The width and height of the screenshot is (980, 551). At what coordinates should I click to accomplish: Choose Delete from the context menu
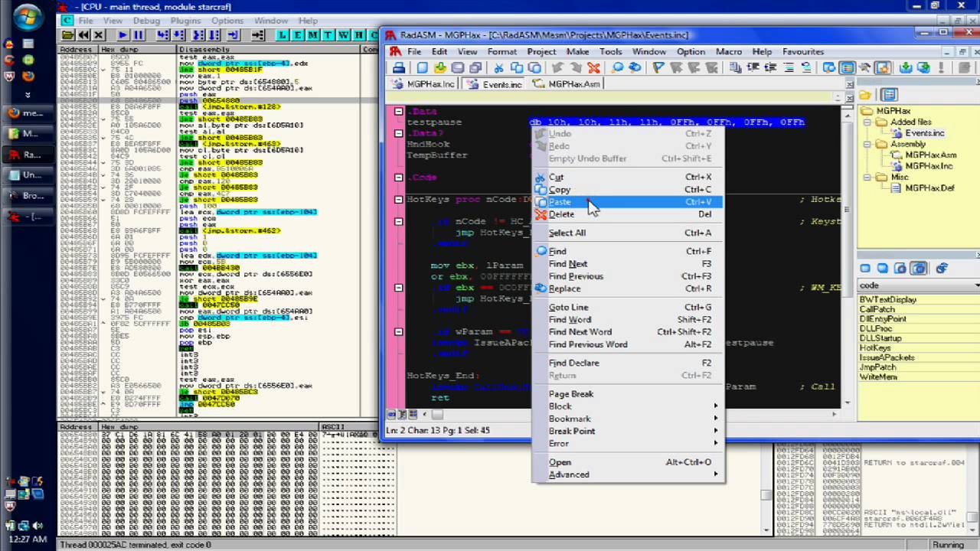(x=627, y=214)
